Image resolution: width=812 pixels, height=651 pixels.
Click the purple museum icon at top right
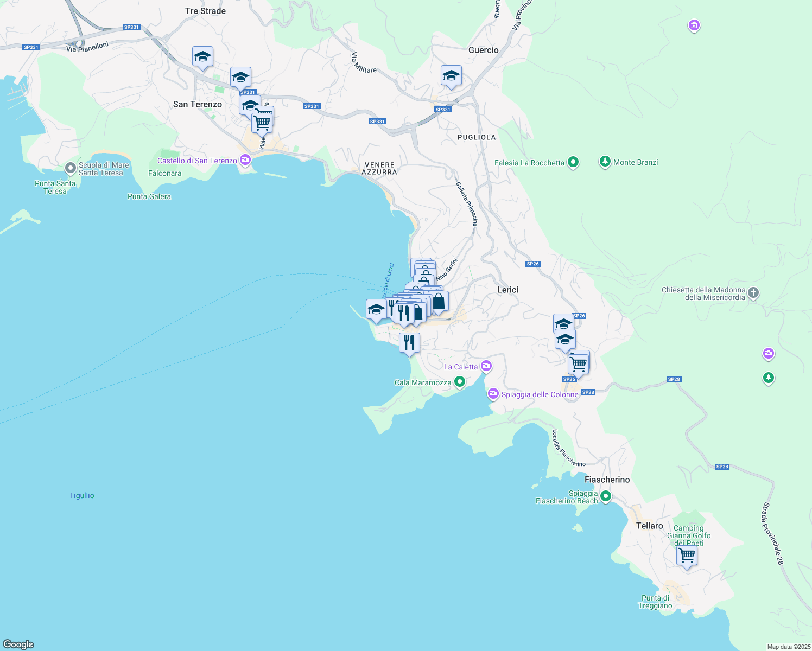[x=694, y=25]
